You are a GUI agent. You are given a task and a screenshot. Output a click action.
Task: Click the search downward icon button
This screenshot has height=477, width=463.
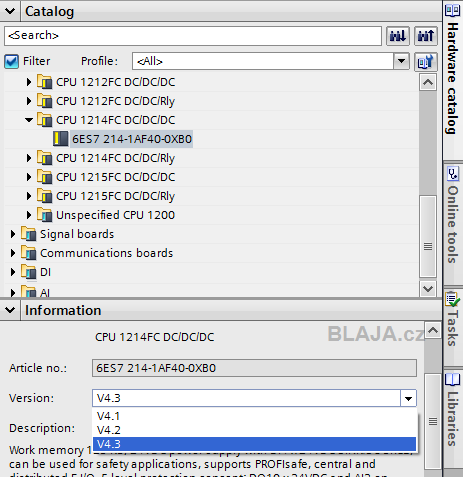pos(398,36)
